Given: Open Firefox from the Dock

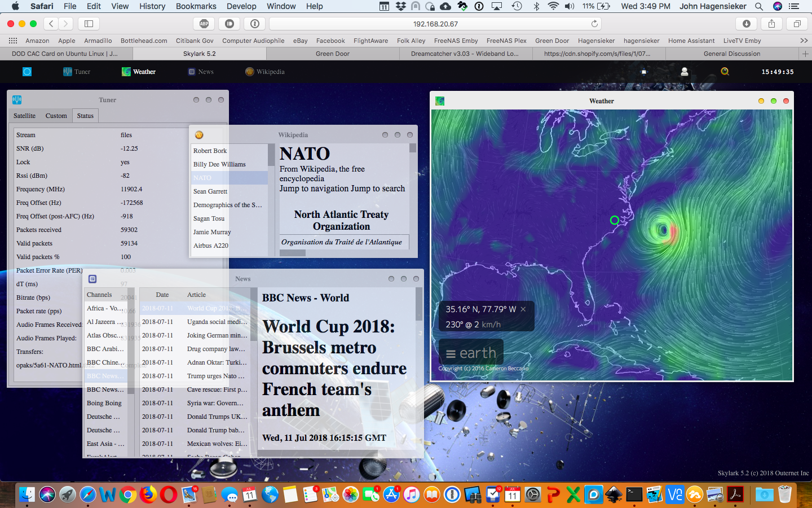Looking at the screenshot, I should coord(148,494).
